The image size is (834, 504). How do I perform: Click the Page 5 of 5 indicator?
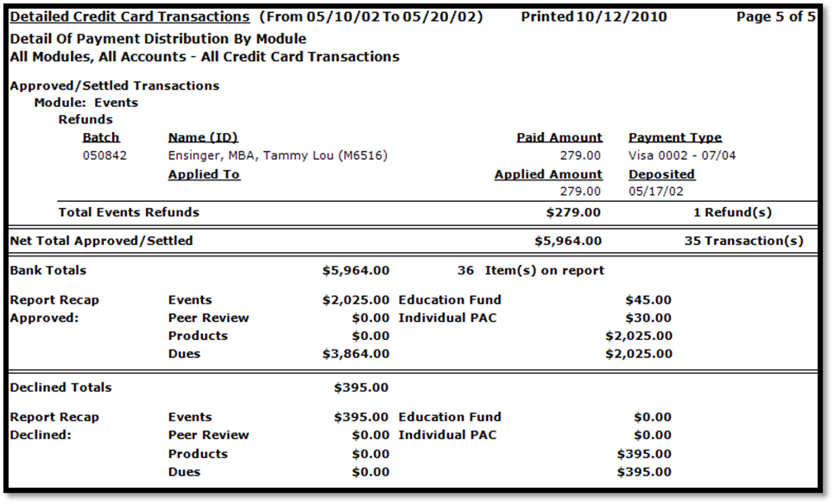[x=775, y=17]
